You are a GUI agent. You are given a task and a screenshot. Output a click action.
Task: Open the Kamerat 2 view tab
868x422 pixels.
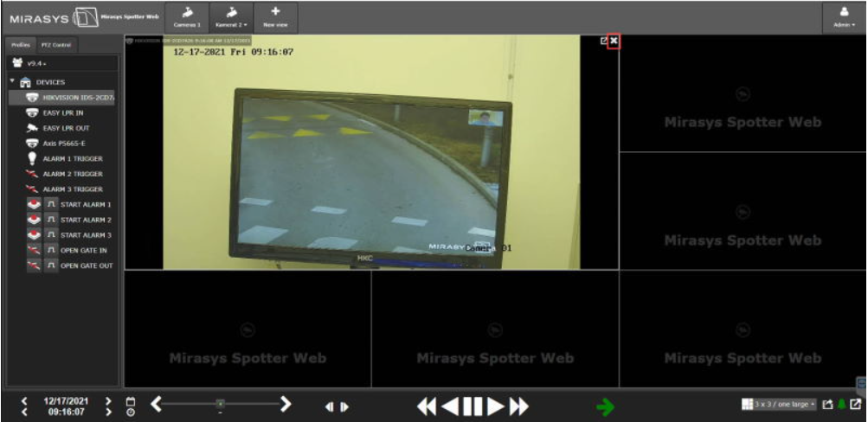[x=231, y=17]
